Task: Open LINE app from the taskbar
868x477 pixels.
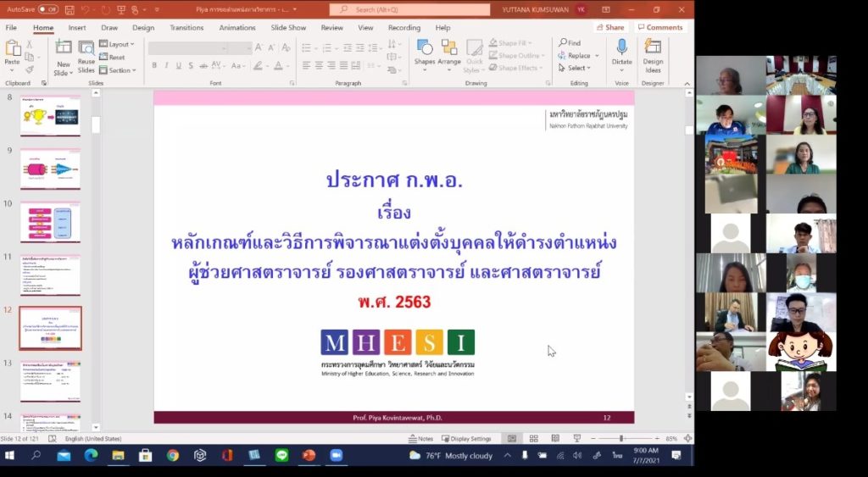Action: click(x=281, y=456)
